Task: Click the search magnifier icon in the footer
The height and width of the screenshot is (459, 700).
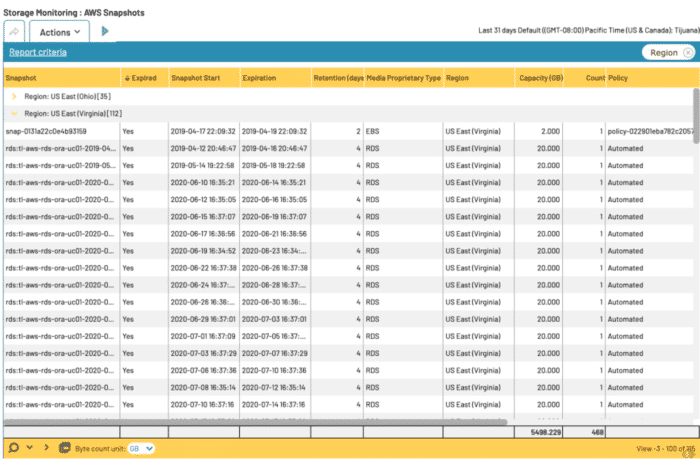Action: (x=14, y=448)
